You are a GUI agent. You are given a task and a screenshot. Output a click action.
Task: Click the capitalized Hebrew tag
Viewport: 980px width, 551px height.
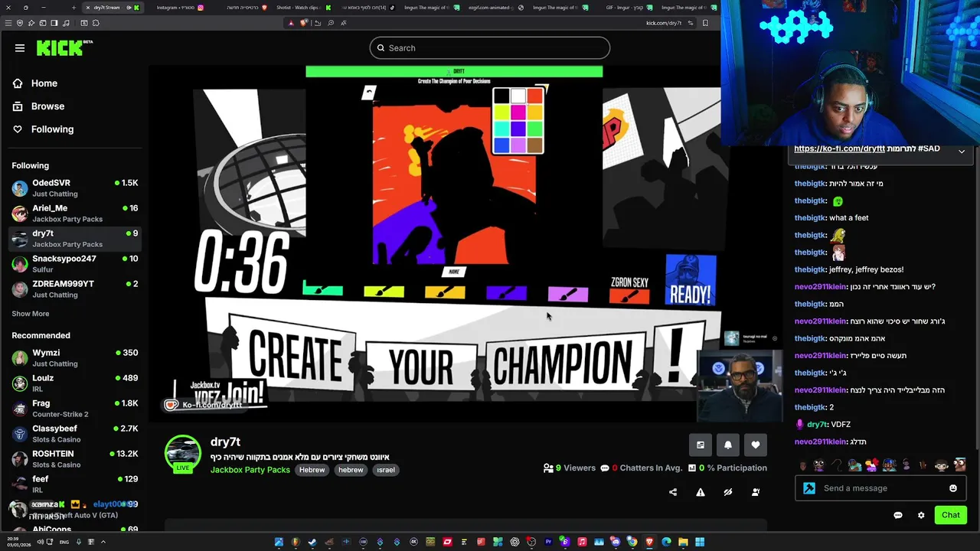point(312,470)
